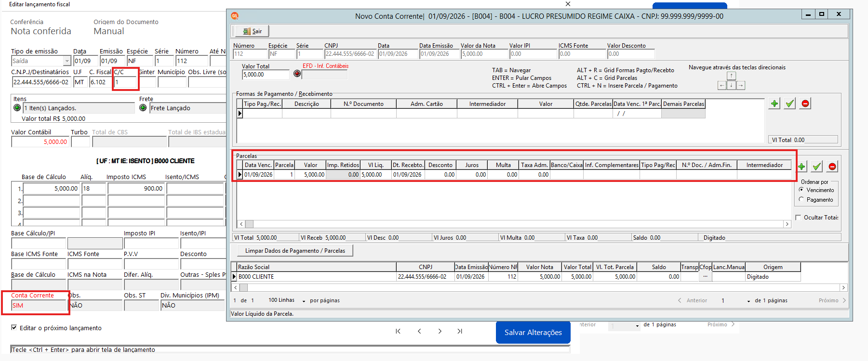
Task: Click the Cfop ellipsis button for B000 CLIENTE
Action: (x=705, y=277)
